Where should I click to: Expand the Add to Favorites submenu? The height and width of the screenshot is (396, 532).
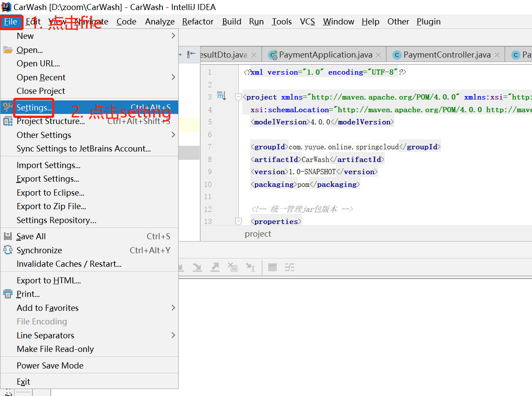(89, 308)
